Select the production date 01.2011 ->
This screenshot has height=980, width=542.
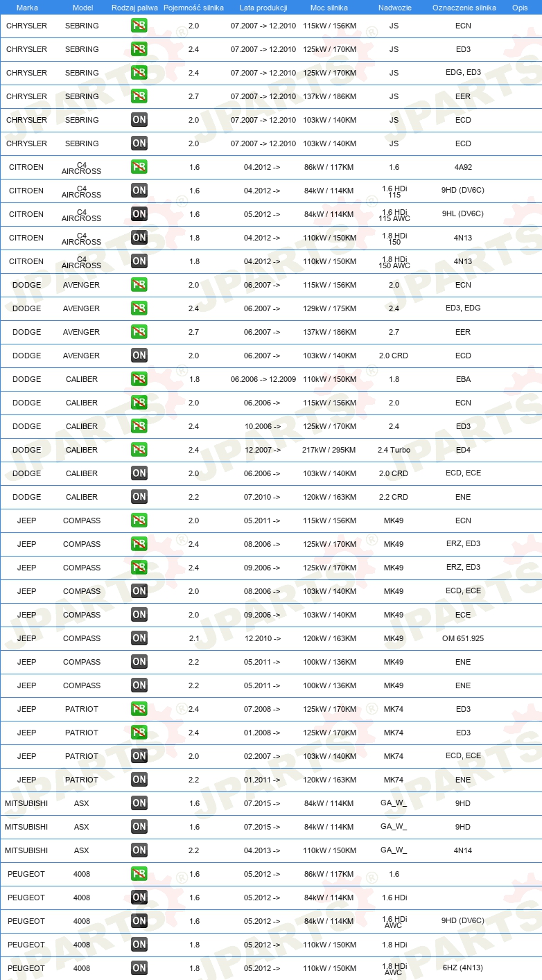point(262,780)
